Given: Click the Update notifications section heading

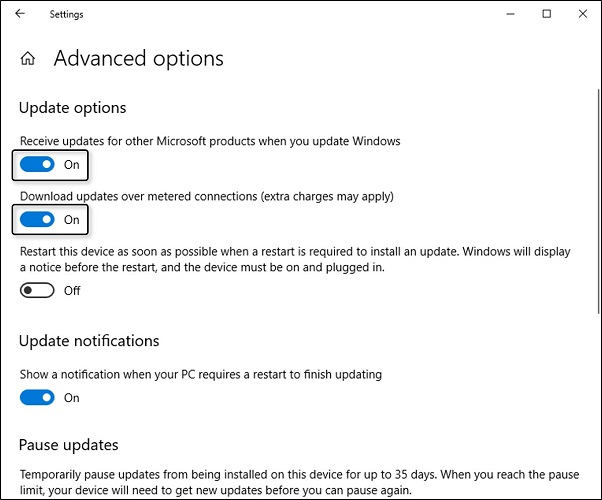Looking at the screenshot, I should point(89,341).
